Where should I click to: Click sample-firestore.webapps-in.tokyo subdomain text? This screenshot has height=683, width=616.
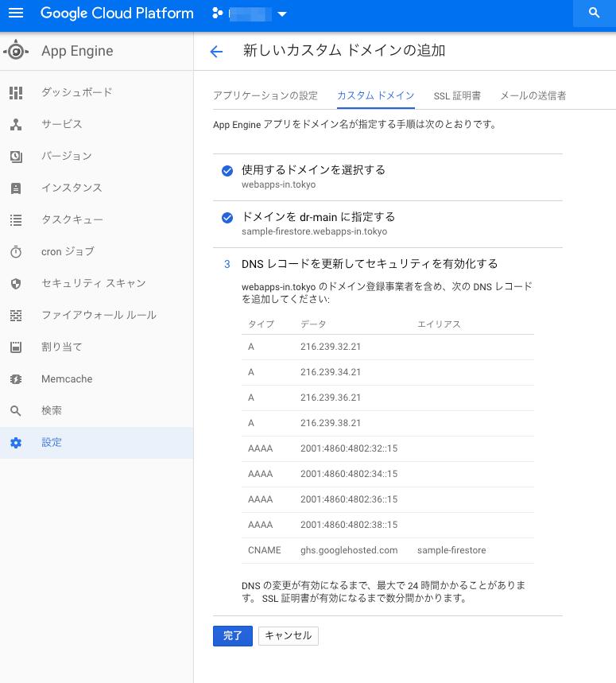[x=314, y=231]
